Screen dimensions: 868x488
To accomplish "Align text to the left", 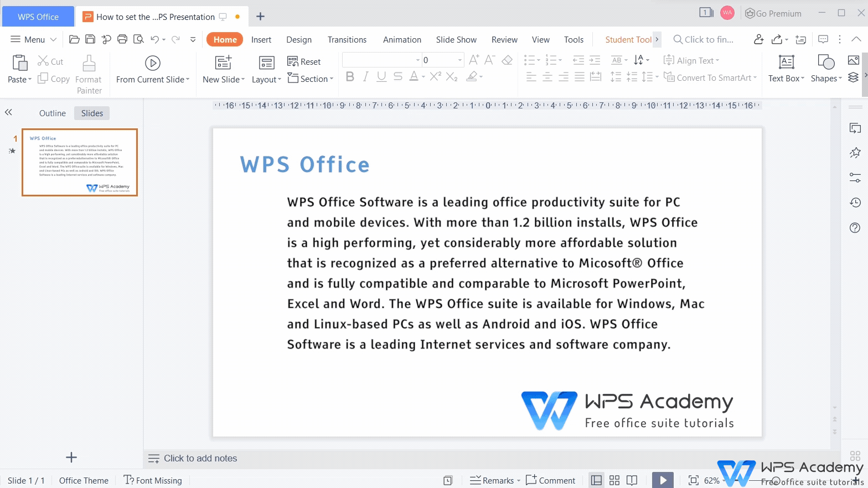I will [531, 77].
